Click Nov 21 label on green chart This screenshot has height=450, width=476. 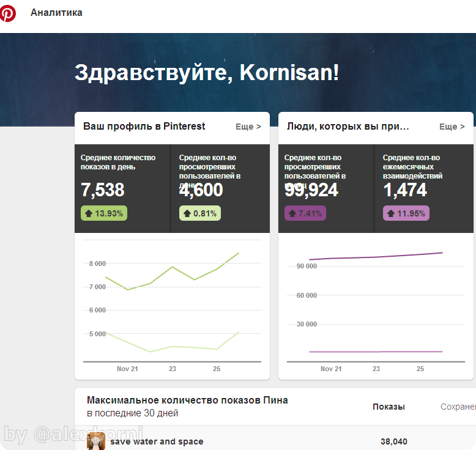click(127, 369)
